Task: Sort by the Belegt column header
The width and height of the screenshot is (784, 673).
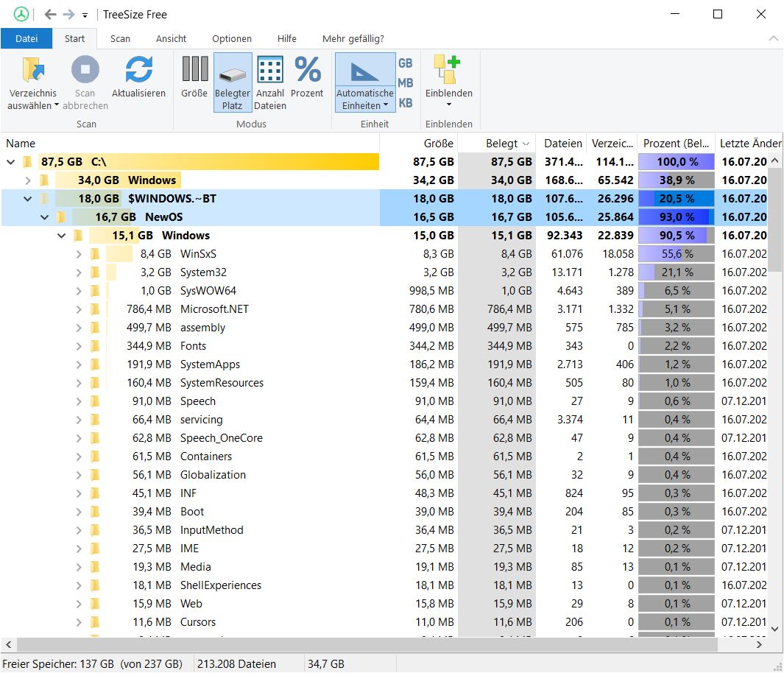Action: [497, 144]
